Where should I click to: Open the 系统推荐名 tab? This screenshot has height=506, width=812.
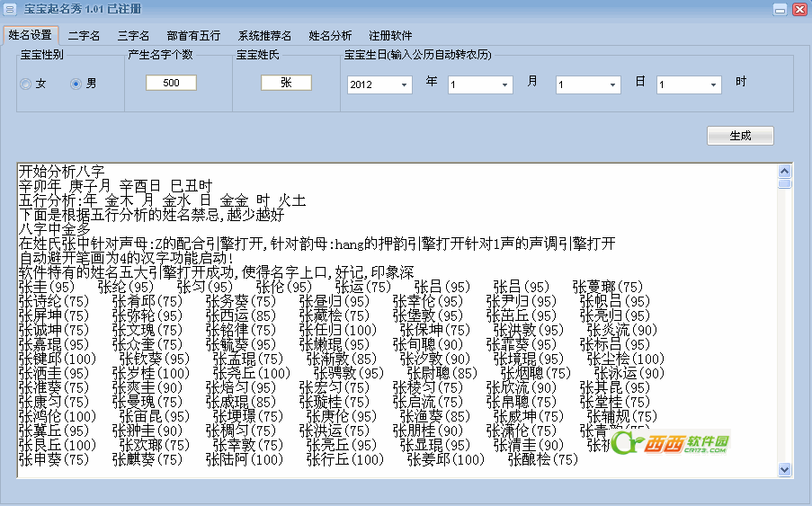264,36
